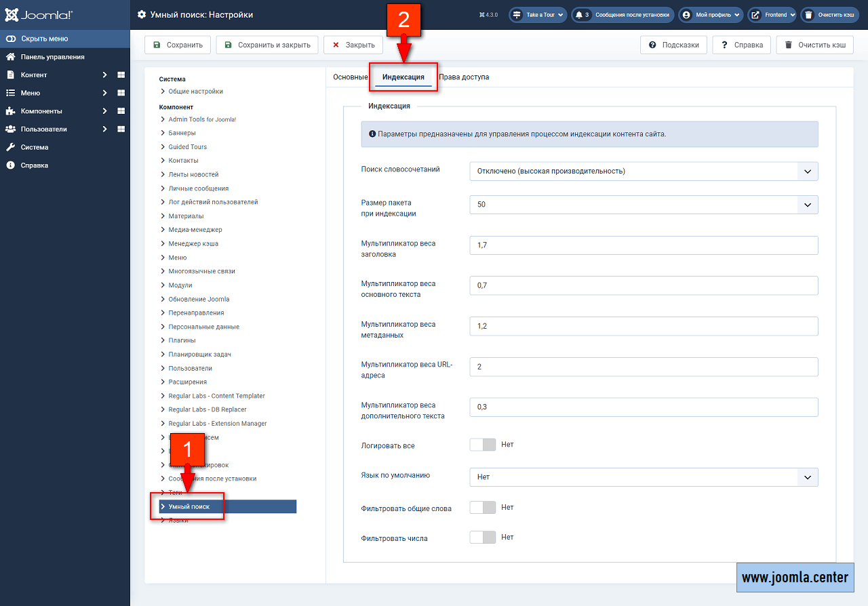Toggle the Логировать все switch
This screenshot has height=606, width=868.
[482, 445]
